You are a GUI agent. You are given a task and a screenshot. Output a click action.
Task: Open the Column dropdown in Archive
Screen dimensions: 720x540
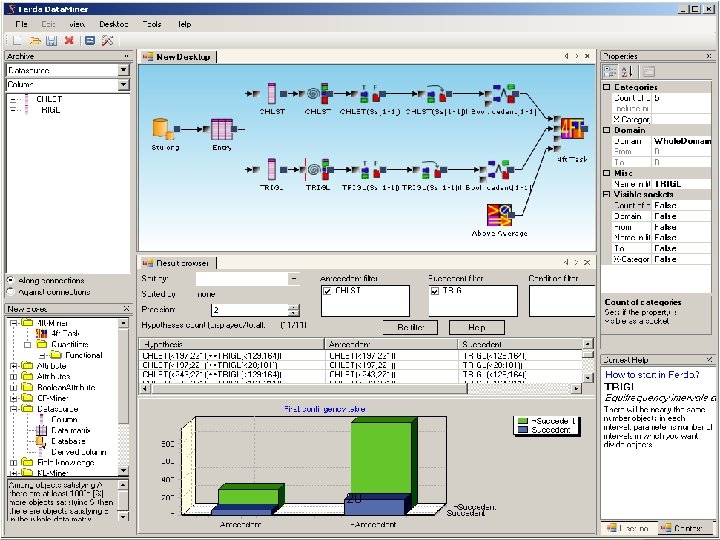coord(123,85)
